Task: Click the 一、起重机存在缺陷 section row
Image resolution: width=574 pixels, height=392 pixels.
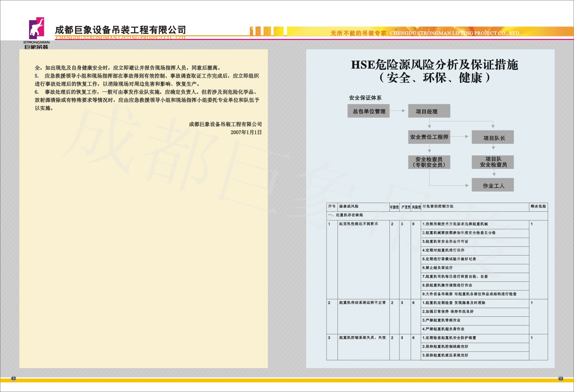Action: pos(345,215)
